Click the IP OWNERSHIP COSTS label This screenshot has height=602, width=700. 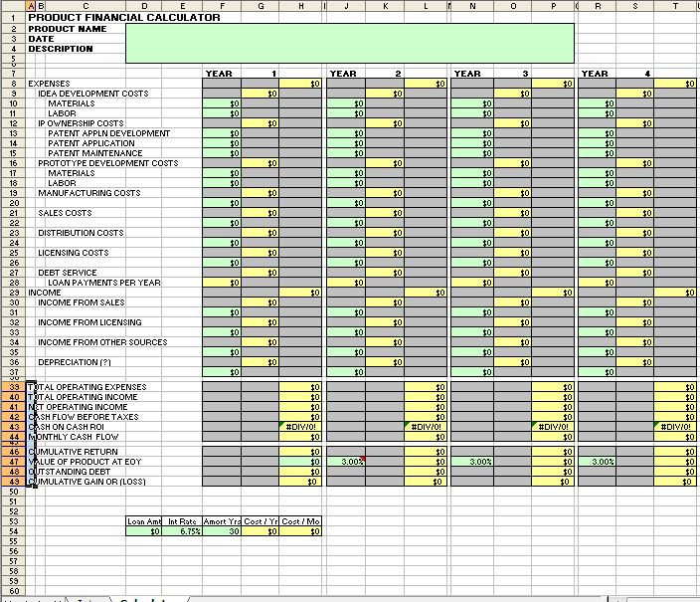[x=81, y=123]
